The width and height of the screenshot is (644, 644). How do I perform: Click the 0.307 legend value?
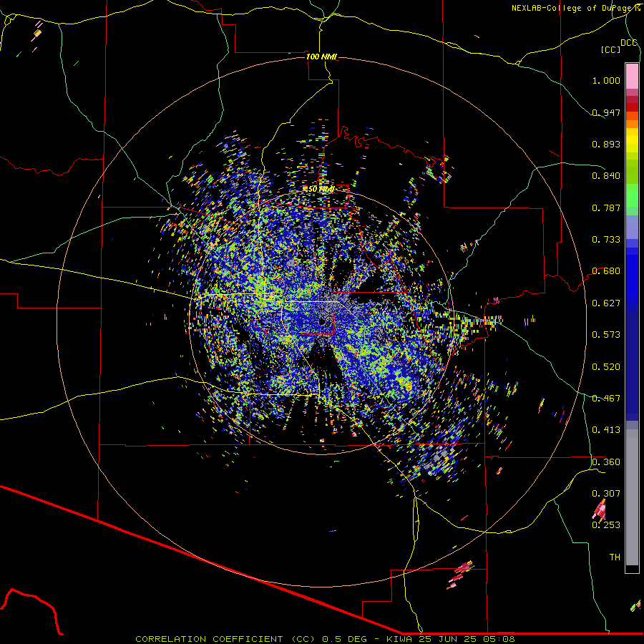pos(606,494)
